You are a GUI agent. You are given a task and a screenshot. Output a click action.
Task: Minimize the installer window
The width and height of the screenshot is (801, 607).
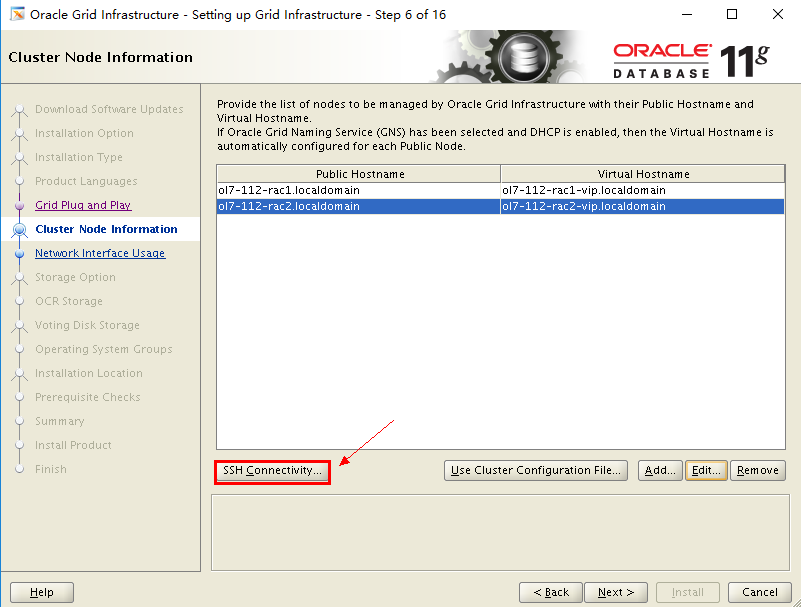point(687,14)
